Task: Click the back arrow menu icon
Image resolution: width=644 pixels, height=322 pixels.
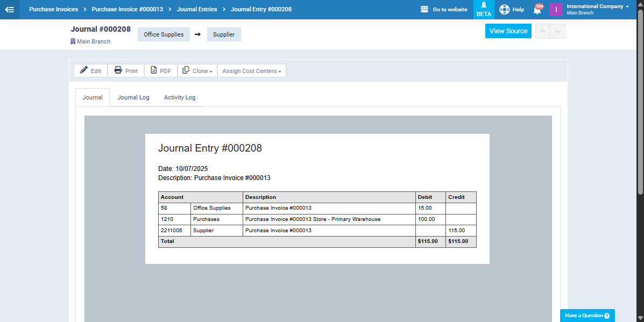Action: 9,10
